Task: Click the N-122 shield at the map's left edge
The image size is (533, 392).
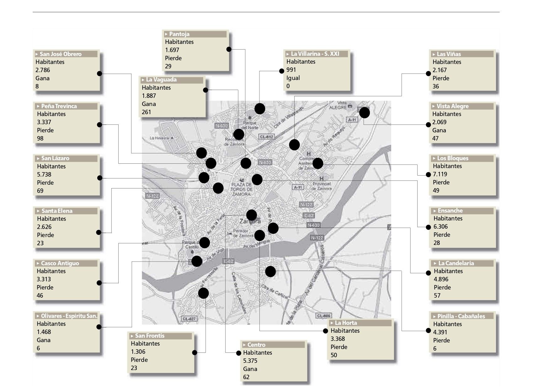Action: tap(152, 196)
